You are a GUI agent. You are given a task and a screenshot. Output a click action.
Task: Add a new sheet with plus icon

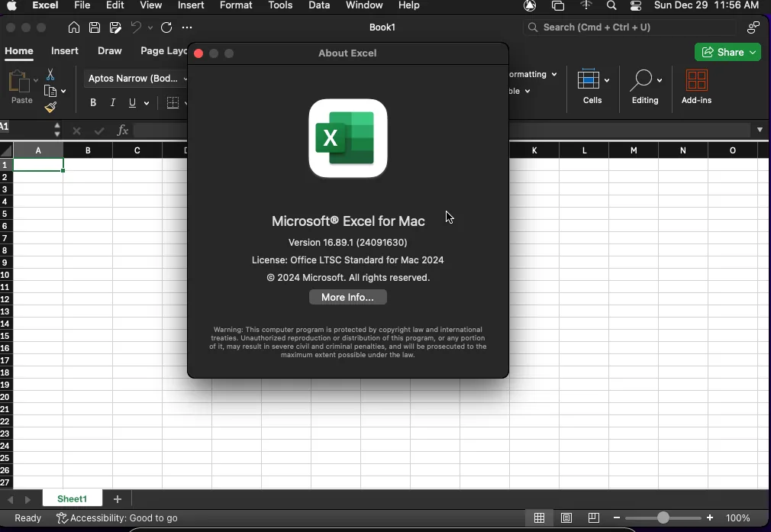(x=117, y=499)
